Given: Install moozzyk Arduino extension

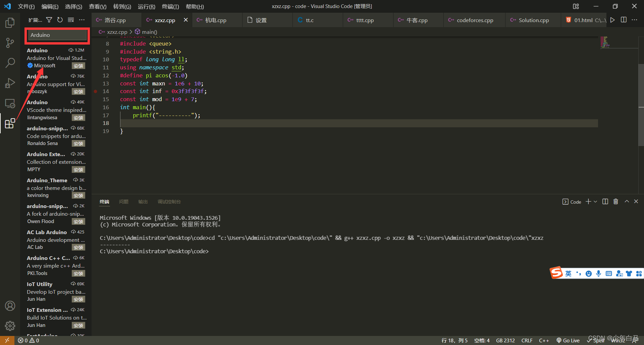Looking at the screenshot, I should [78, 92].
